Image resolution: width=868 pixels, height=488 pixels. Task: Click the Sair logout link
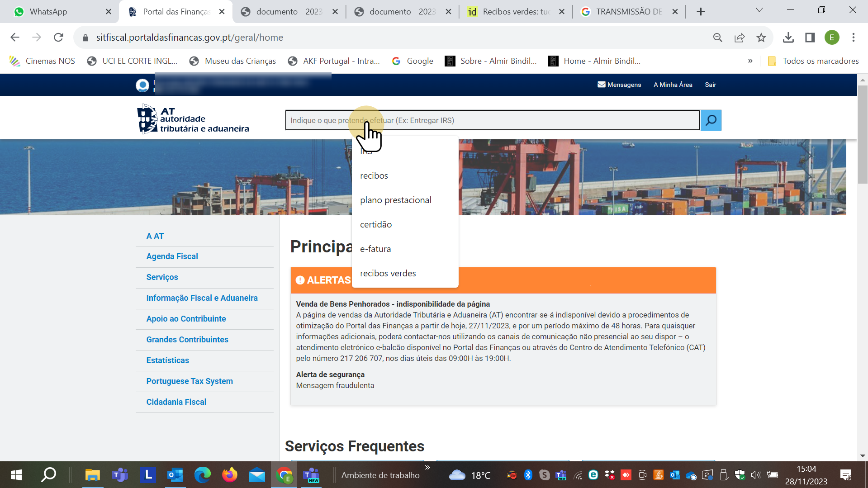(710, 85)
